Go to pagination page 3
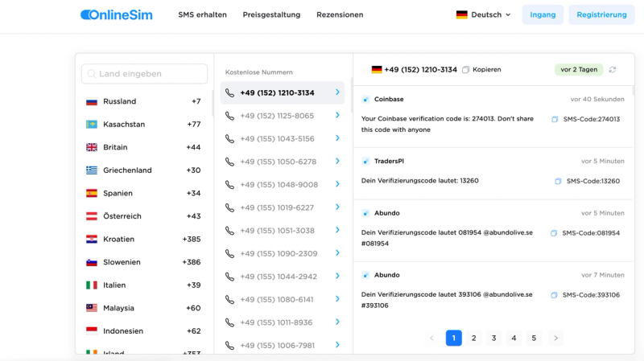Screen dimensions: 644x361 [493, 338]
